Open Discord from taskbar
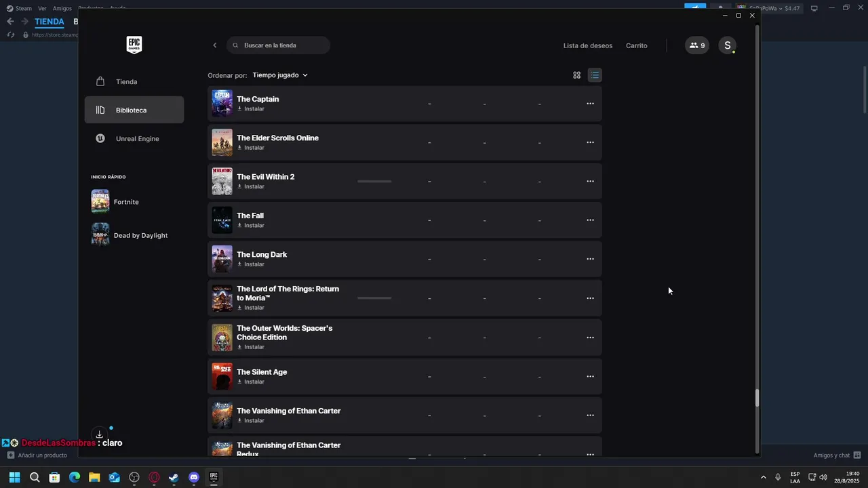The width and height of the screenshot is (868, 488). pos(194,477)
